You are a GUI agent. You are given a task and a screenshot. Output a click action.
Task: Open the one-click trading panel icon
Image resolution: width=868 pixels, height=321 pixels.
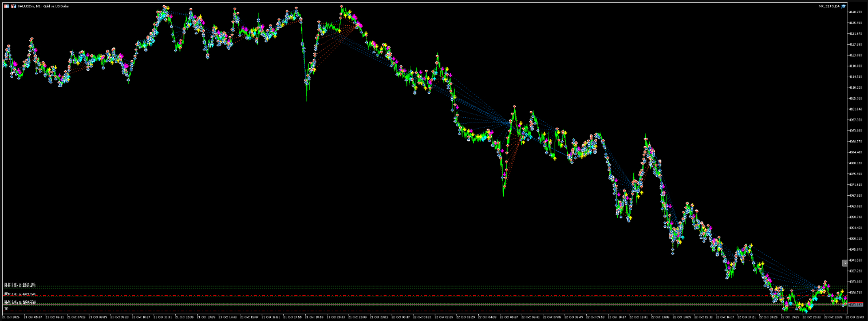(x=6, y=6)
